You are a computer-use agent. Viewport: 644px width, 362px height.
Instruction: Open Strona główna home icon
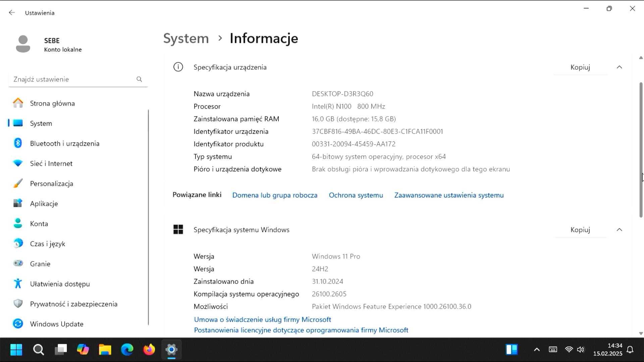coord(18,103)
